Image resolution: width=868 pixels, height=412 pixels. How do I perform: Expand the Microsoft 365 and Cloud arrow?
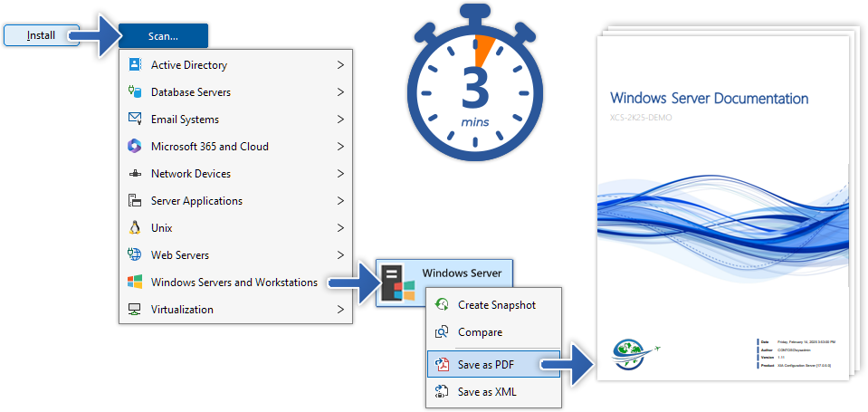coord(340,146)
